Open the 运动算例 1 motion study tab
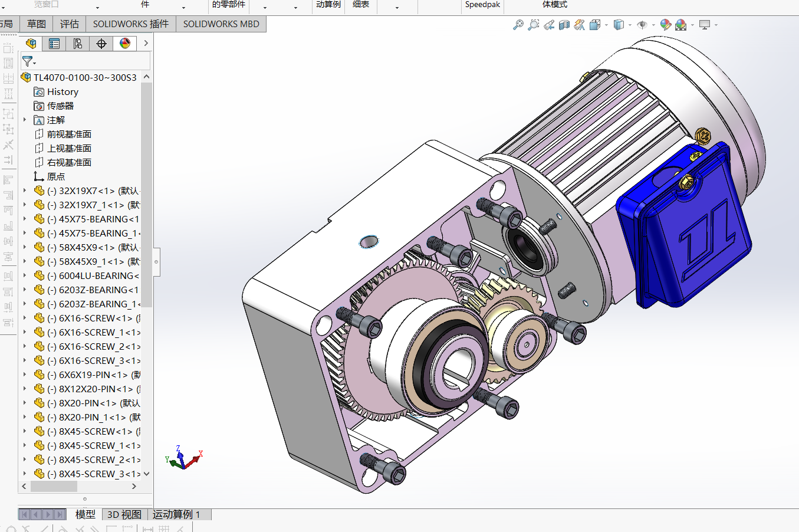 [x=177, y=514]
